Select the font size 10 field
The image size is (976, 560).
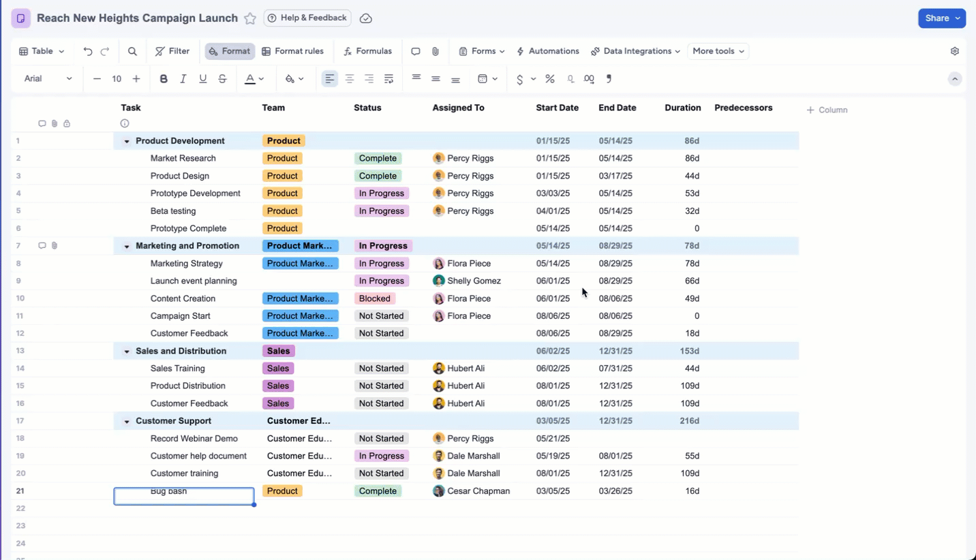pos(117,79)
